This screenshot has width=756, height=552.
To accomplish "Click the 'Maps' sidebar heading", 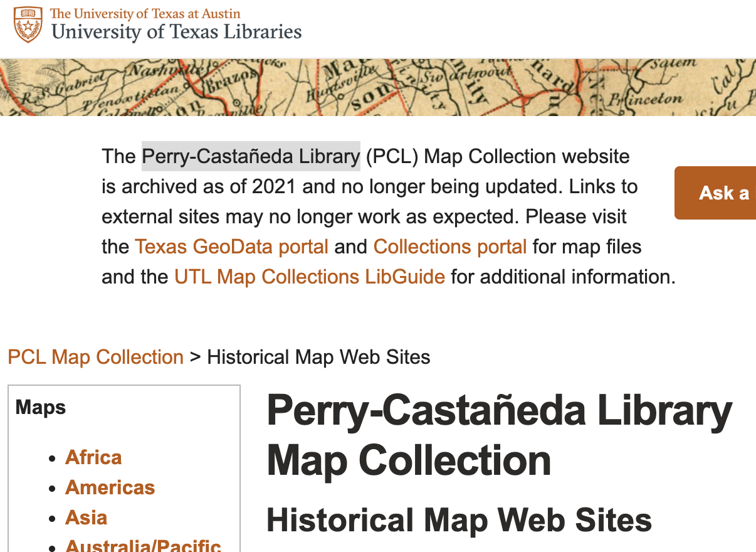I will pyautogui.click(x=41, y=407).
